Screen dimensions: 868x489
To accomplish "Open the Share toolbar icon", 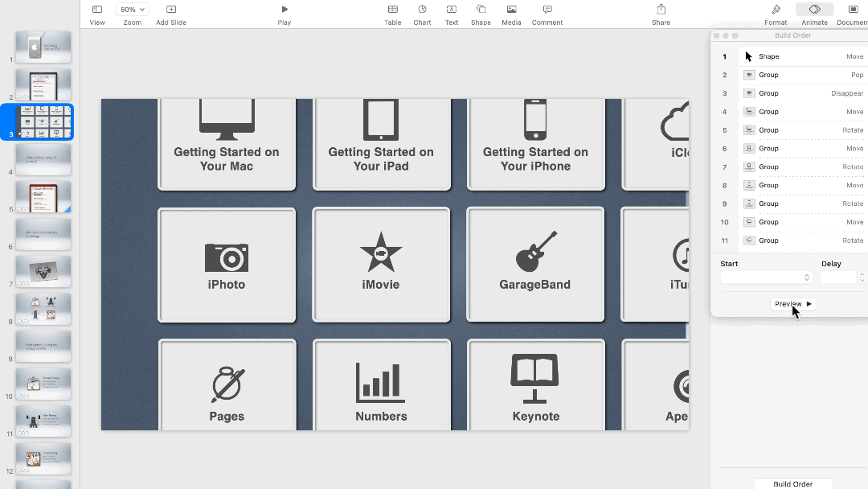I will point(661,10).
